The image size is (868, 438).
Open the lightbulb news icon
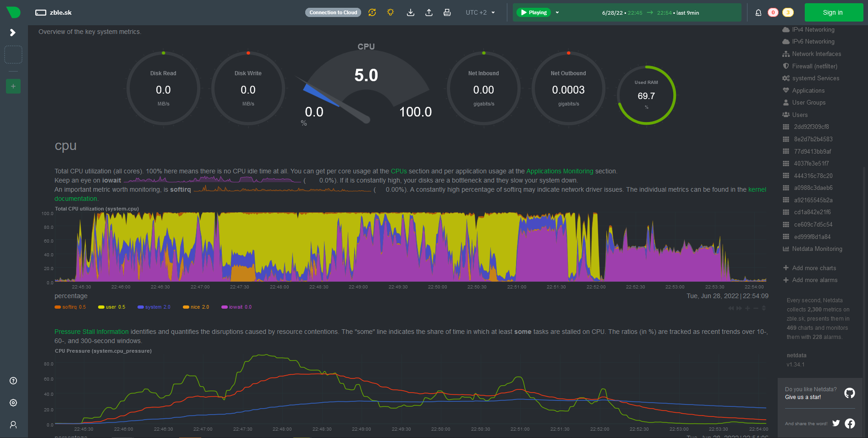tap(390, 12)
